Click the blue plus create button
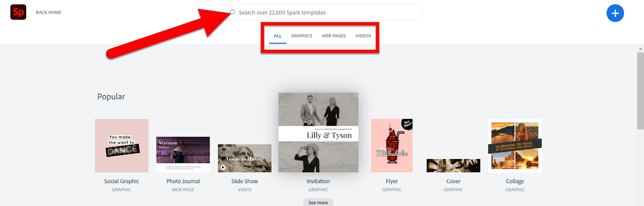The height and width of the screenshot is (206, 644). tap(615, 13)
